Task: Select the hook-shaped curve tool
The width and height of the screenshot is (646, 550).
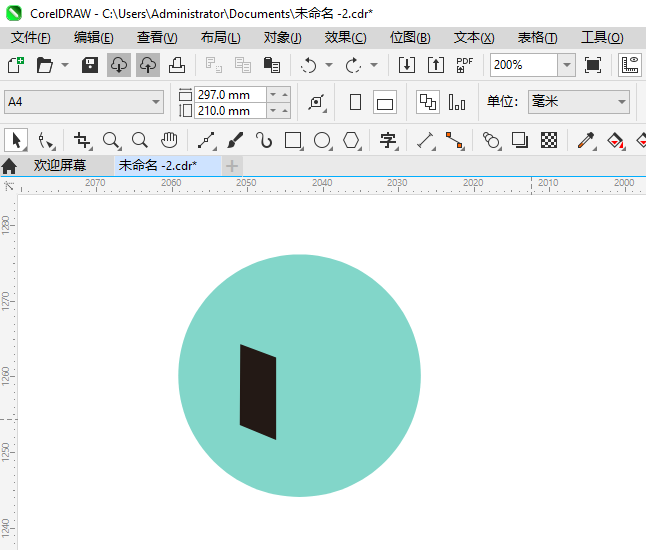Action: 264,140
